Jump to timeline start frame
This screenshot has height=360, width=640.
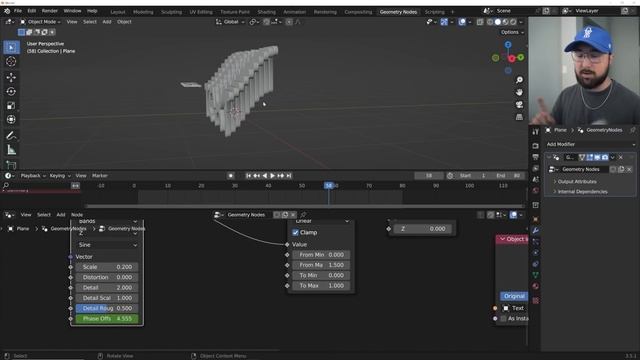pos(248,176)
